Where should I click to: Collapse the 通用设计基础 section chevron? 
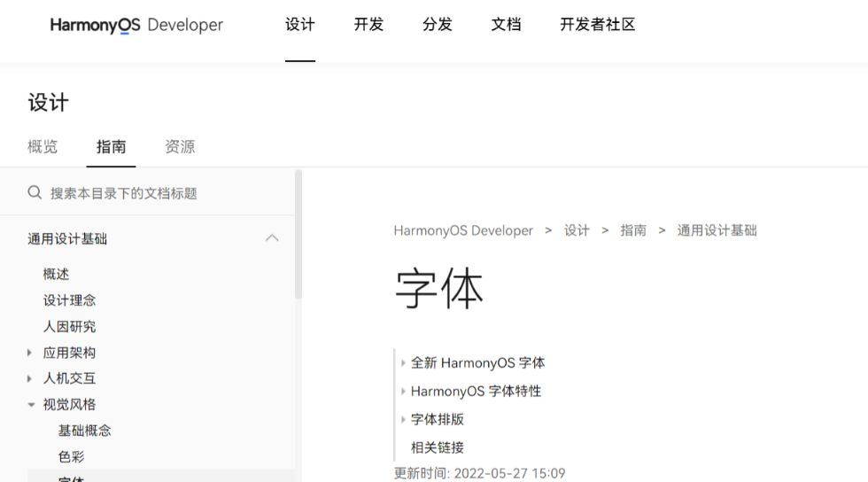click(272, 238)
